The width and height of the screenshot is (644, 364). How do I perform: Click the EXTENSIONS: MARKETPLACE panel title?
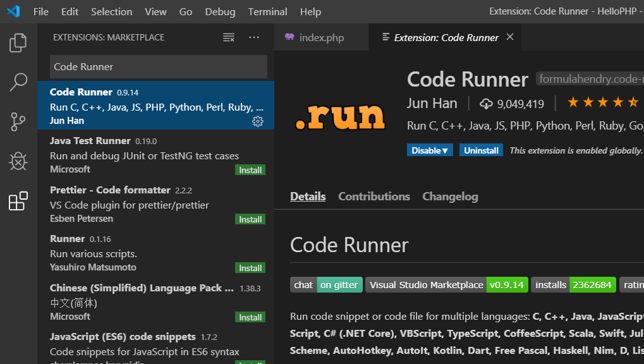[x=109, y=37]
